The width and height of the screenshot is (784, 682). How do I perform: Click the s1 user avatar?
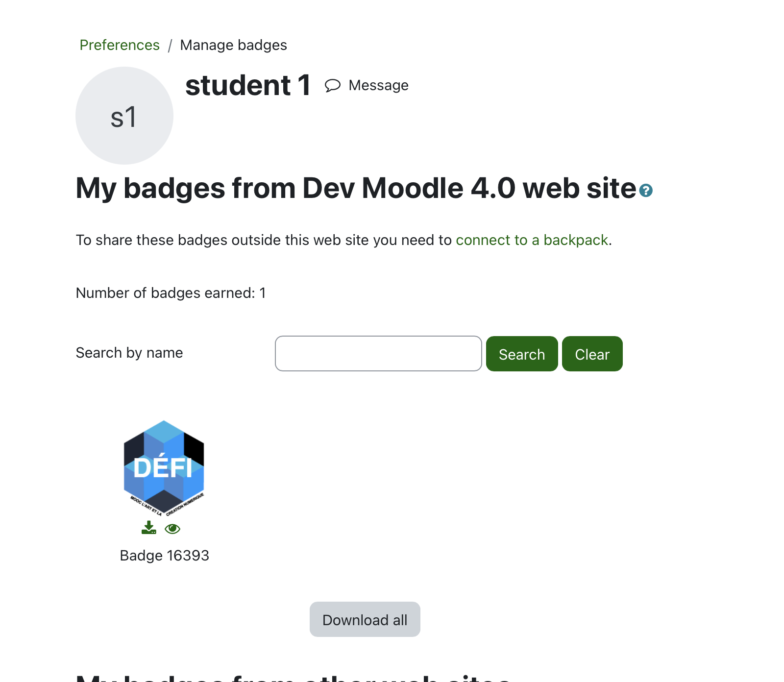pyautogui.click(x=124, y=116)
